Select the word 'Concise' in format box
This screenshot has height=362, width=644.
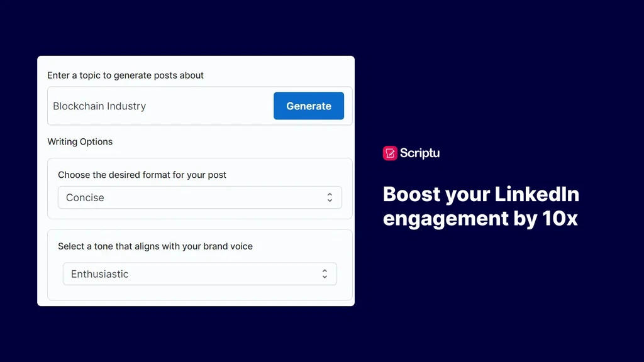tap(85, 197)
